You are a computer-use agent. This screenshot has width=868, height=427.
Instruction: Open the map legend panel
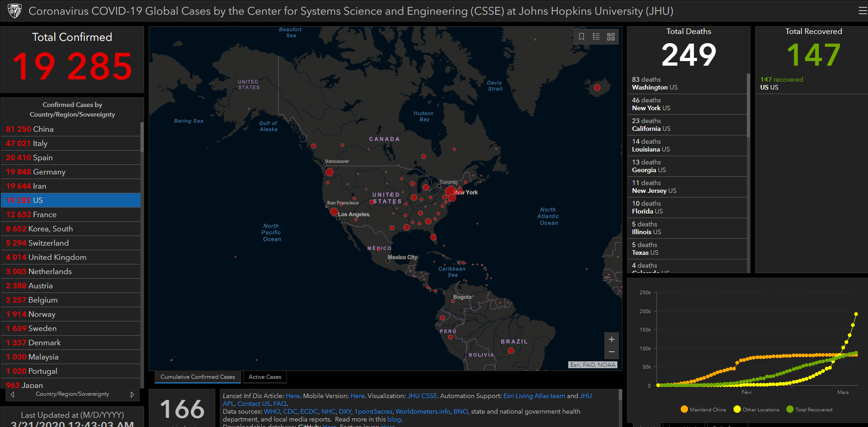[x=596, y=36]
